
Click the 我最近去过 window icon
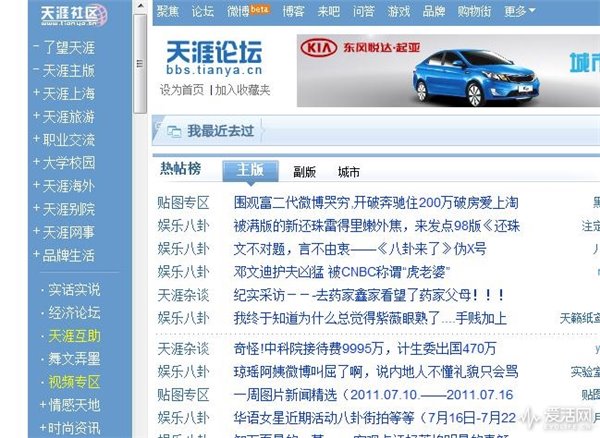click(174, 131)
